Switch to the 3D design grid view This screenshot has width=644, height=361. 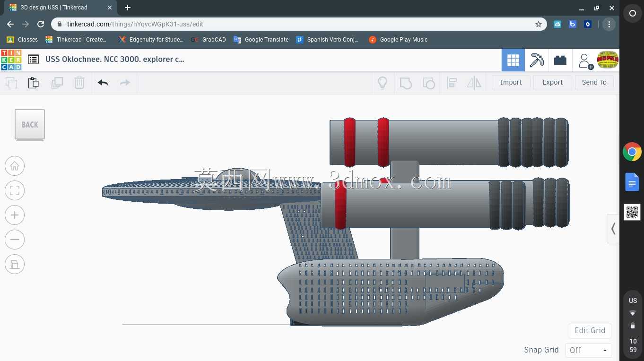click(513, 60)
